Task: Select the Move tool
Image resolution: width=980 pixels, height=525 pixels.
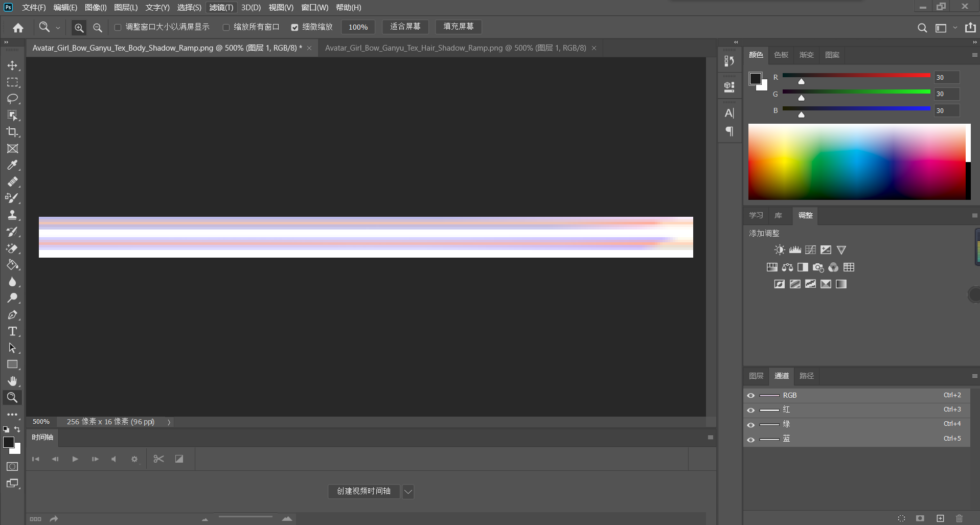Action: [12, 65]
